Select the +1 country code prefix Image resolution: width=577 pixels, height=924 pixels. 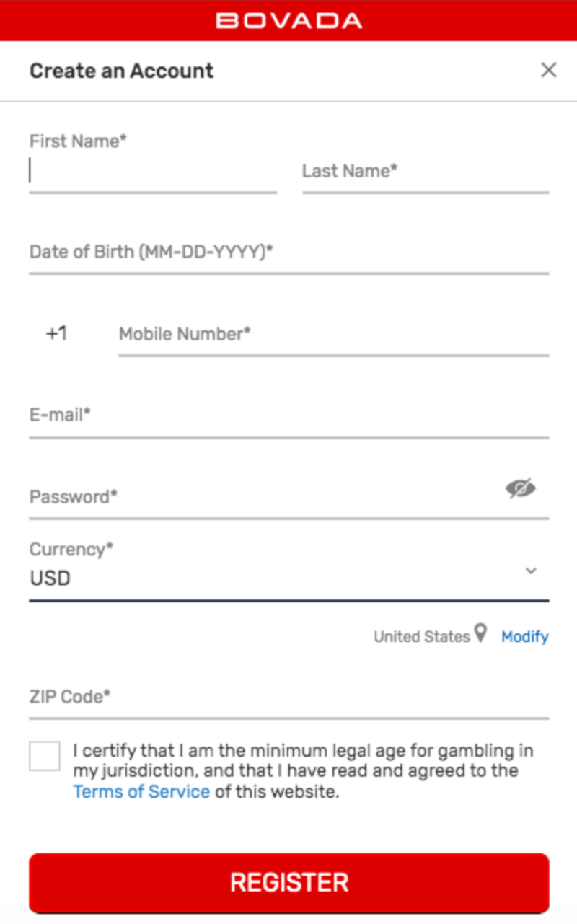pos(56,333)
